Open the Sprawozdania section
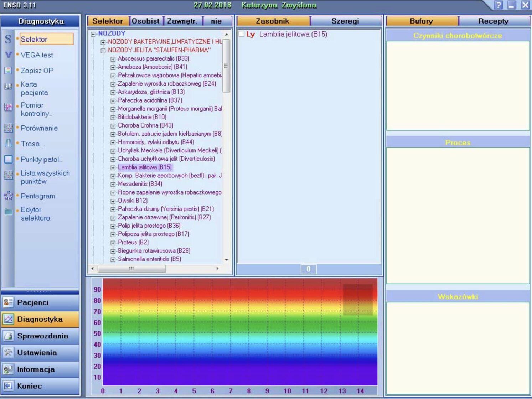Screen dimensions: 532x399 40,336
